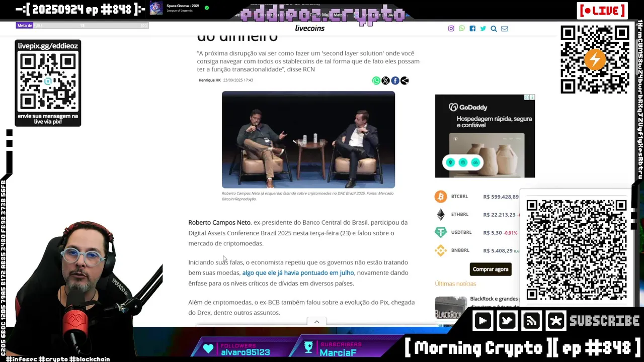Click the WhatsApp icon in site header

[462, 29]
